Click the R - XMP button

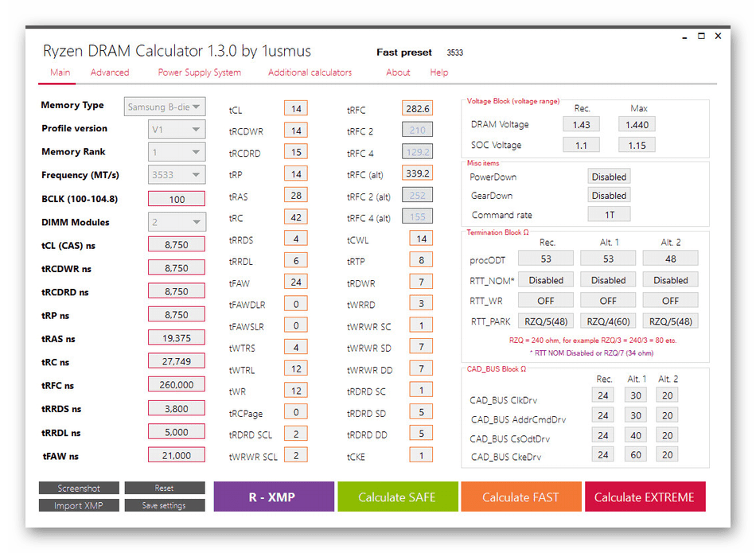(x=274, y=497)
